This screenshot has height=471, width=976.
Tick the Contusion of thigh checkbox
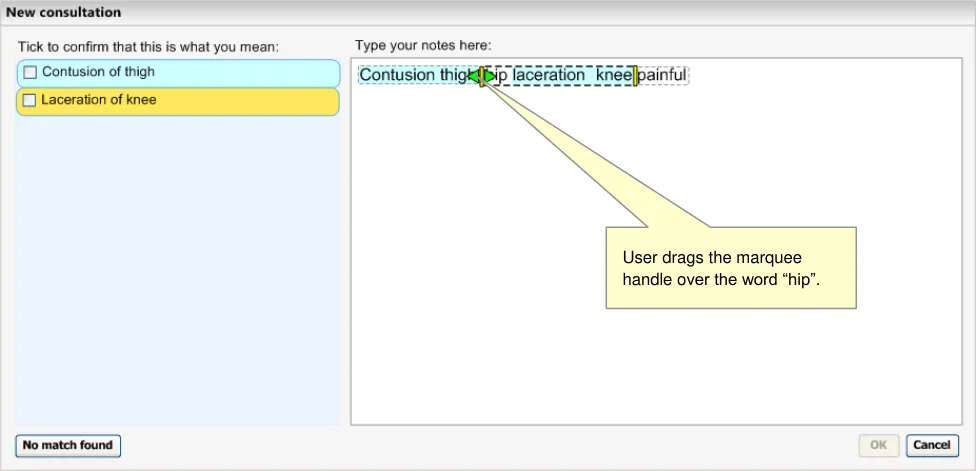tap(30, 73)
